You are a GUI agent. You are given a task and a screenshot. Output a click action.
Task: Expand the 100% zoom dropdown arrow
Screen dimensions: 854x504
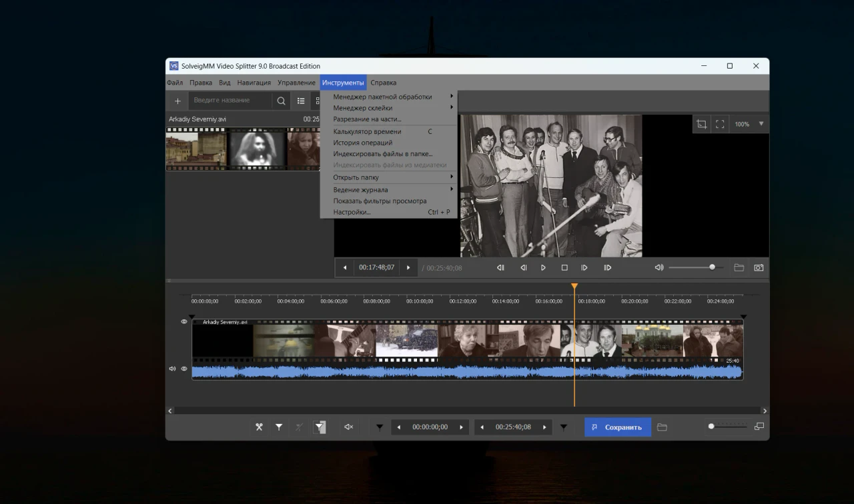761,124
